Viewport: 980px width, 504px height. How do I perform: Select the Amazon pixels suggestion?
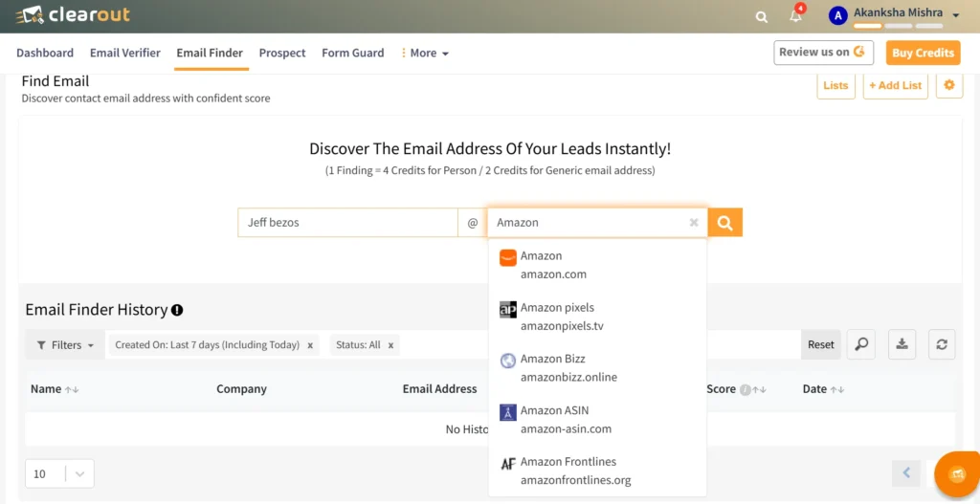pyautogui.click(x=597, y=317)
